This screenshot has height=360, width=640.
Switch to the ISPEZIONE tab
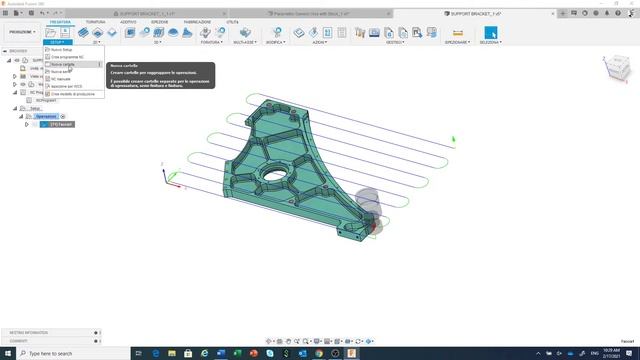[x=159, y=22]
